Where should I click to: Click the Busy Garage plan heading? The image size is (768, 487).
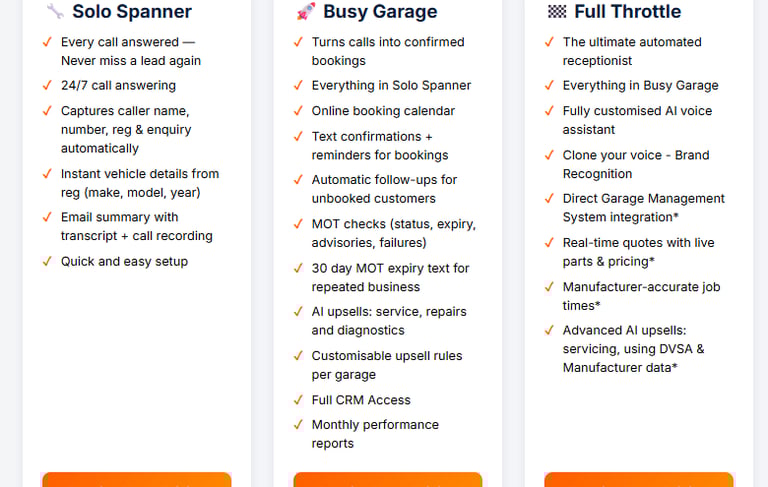380,11
